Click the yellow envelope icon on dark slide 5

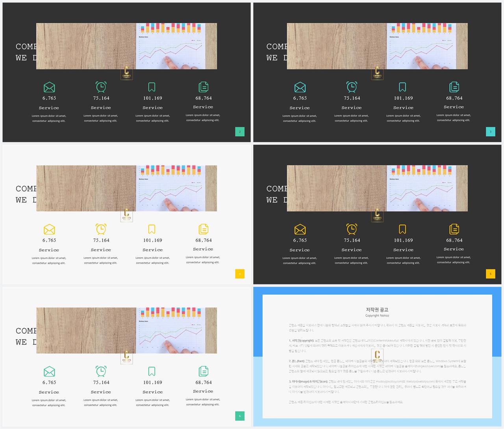click(x=300, y=229)
